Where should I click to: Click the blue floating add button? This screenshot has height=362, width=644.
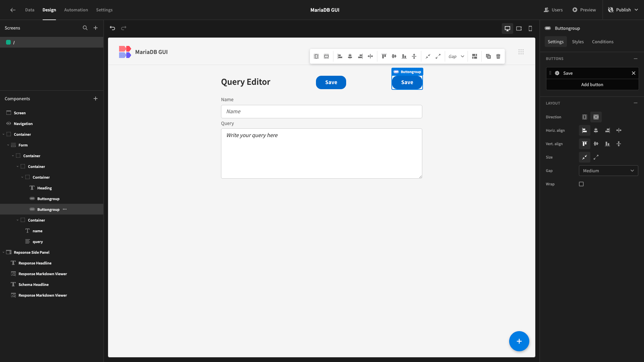coord(519,341)
